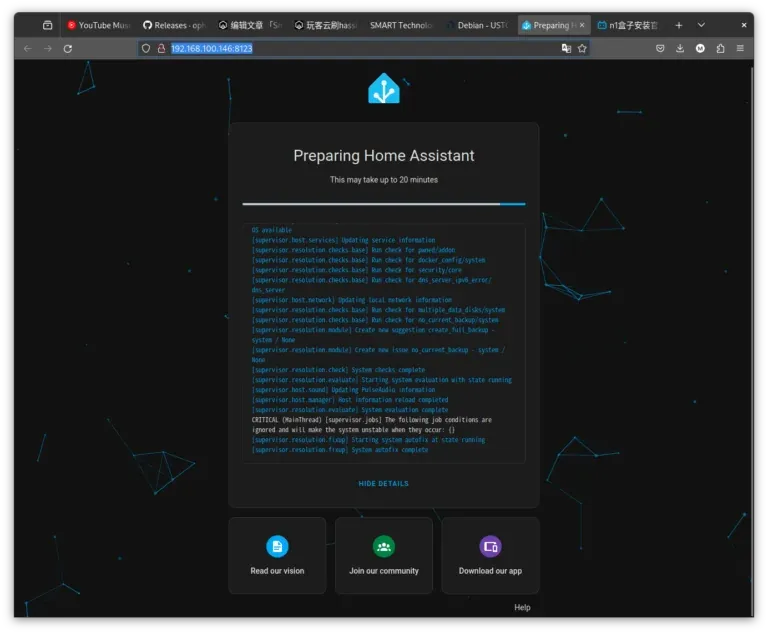
Task: Open the 编辑文章 tab
Action: pos(250,25)
